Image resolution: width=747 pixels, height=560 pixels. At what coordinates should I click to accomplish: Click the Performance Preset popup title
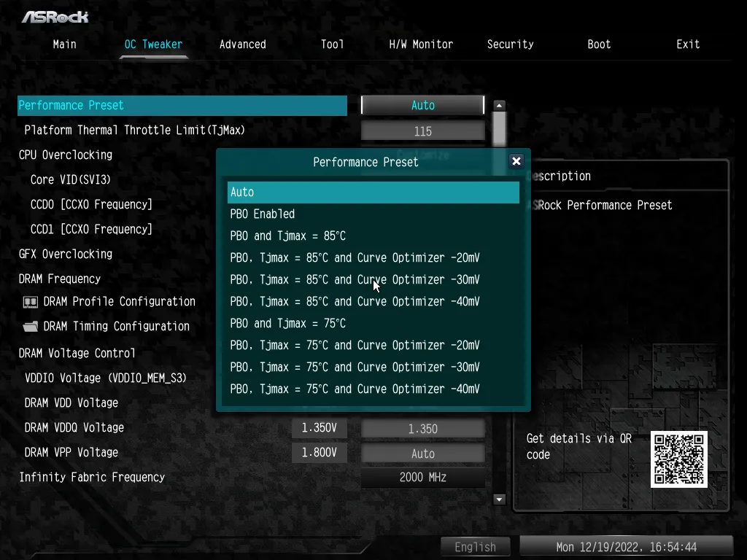point(366,163)
